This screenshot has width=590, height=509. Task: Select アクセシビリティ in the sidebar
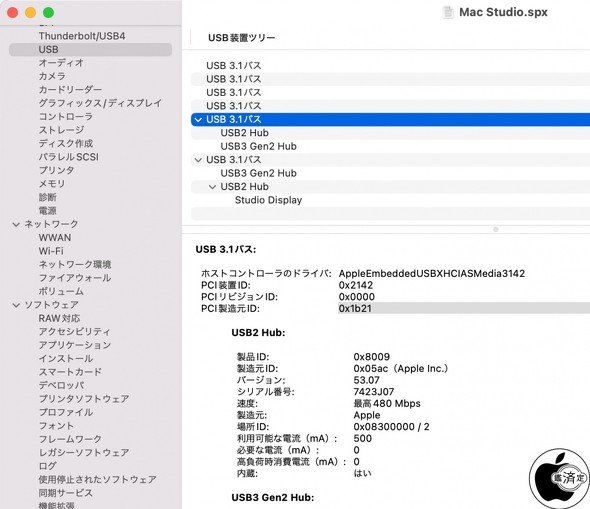[75, 332]
